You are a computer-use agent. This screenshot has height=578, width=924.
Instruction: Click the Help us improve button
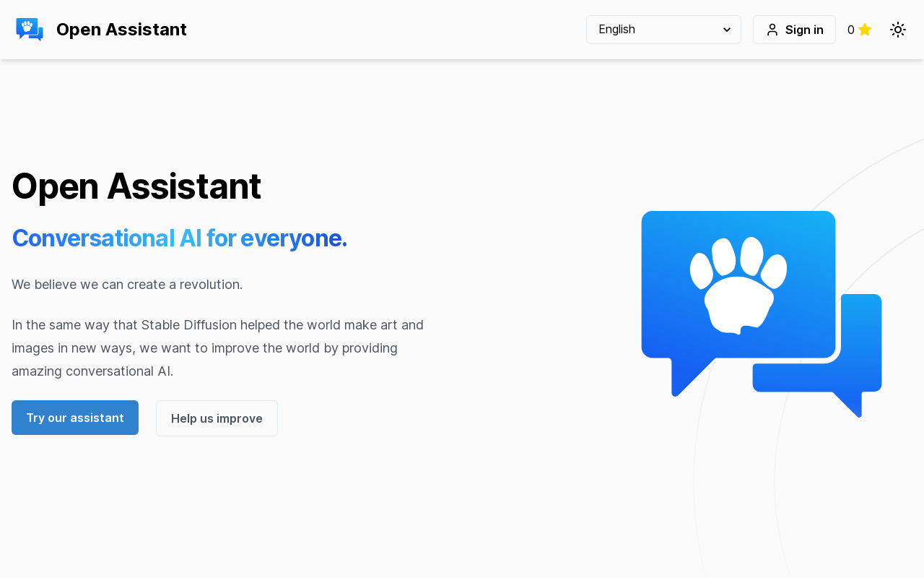[x=217, y=418]
